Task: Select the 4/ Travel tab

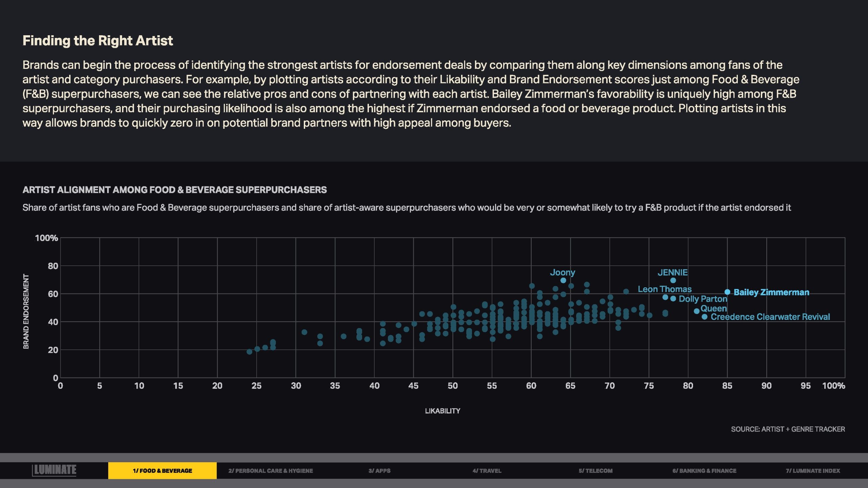Action: 487,471
